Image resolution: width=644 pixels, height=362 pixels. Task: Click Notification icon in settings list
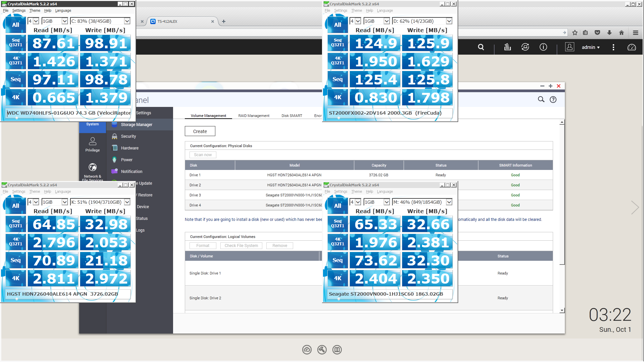[x=114, y=172]
